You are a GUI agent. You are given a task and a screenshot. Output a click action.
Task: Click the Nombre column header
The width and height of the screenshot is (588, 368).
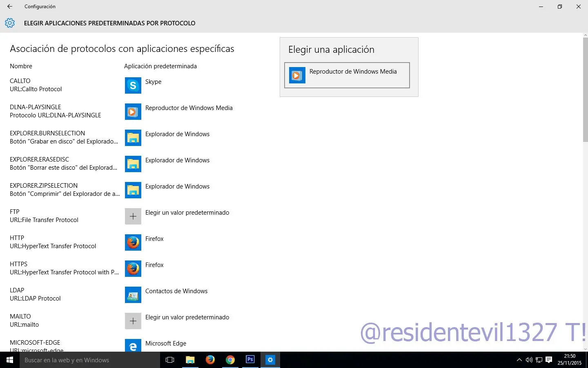pyautogui.click(x=21, y=66)
